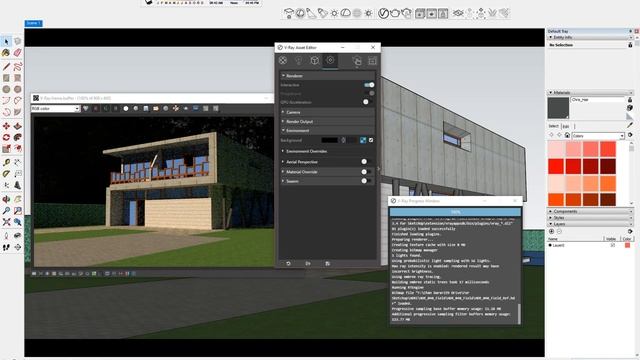The width and height of the screenshot is (640, 360).
Task: Open Colors library dropdown in Materials
Action: tap(598, 136)
